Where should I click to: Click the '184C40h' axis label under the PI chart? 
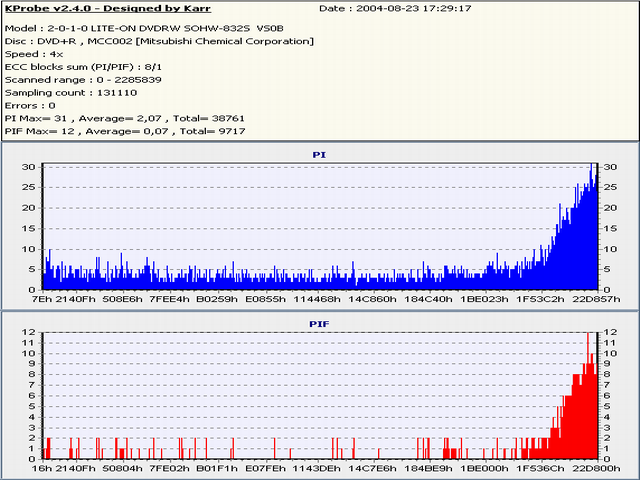(428, 299)
